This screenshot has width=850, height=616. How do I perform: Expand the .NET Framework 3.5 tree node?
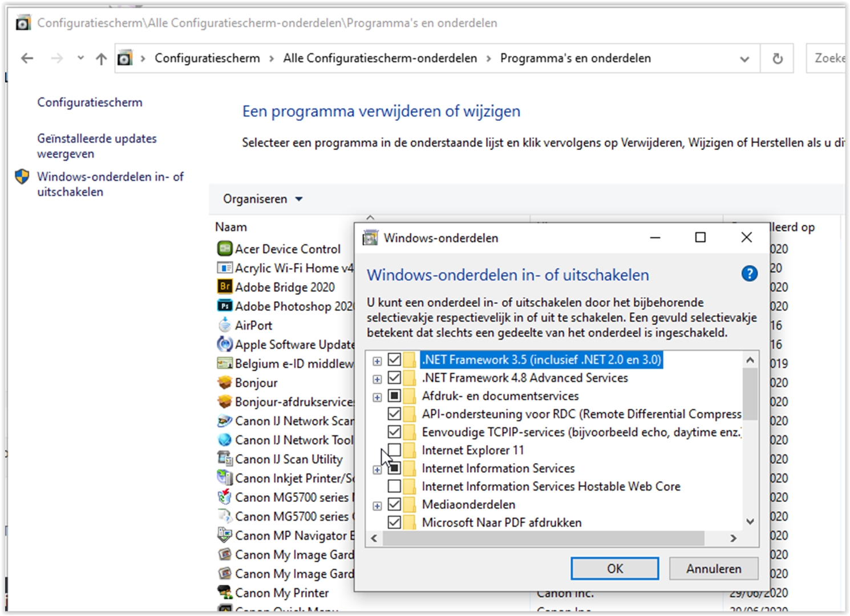coord(377,360)
